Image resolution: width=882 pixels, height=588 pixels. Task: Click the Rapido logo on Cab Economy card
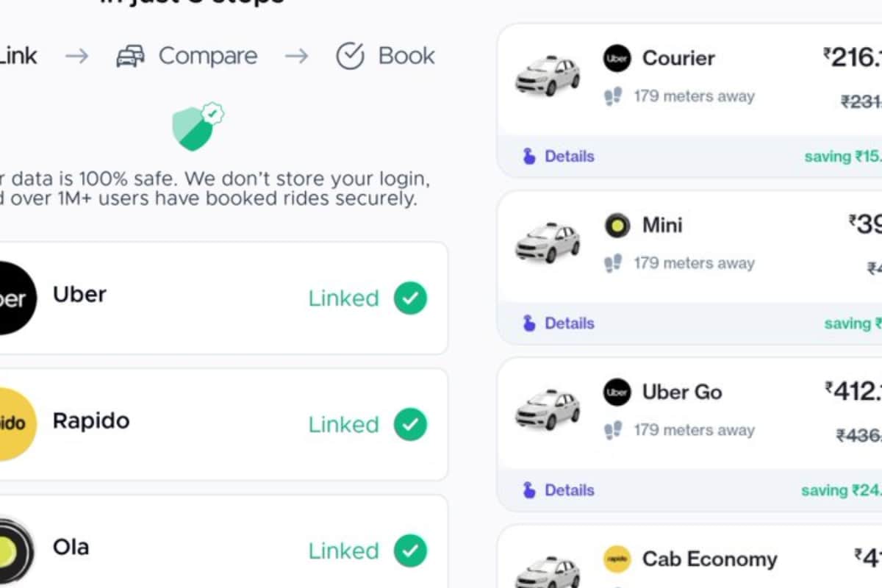coord(616,559)
